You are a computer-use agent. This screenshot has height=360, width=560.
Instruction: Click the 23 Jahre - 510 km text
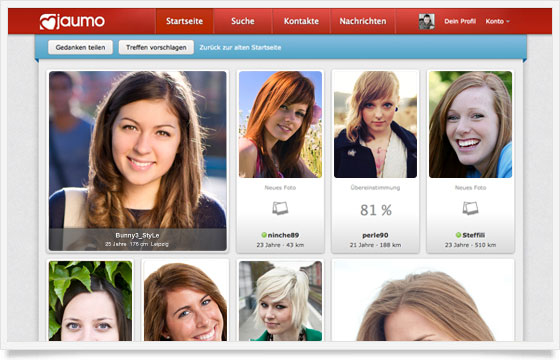click(x=470, y=245)
